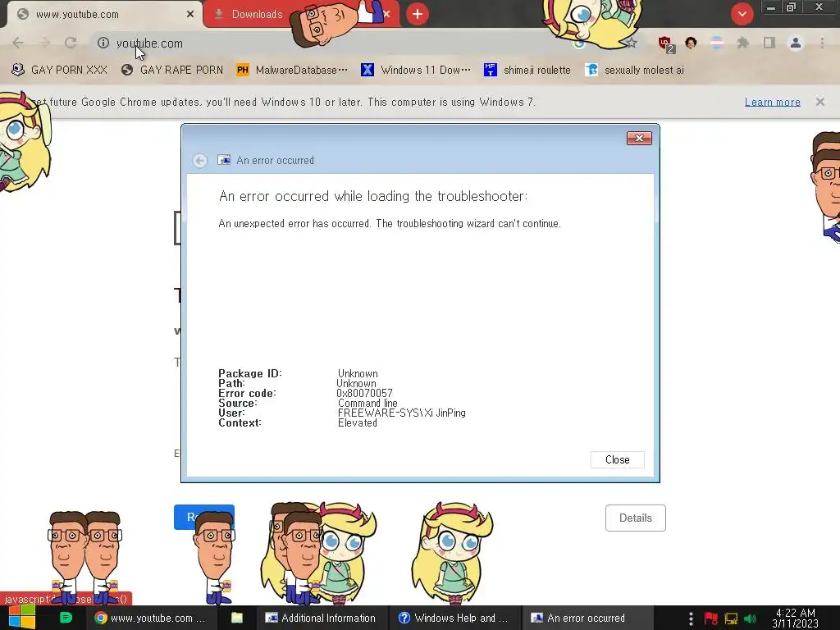
Task: Expand the tab search dropdown arrow
Action: tap(742, 14)
